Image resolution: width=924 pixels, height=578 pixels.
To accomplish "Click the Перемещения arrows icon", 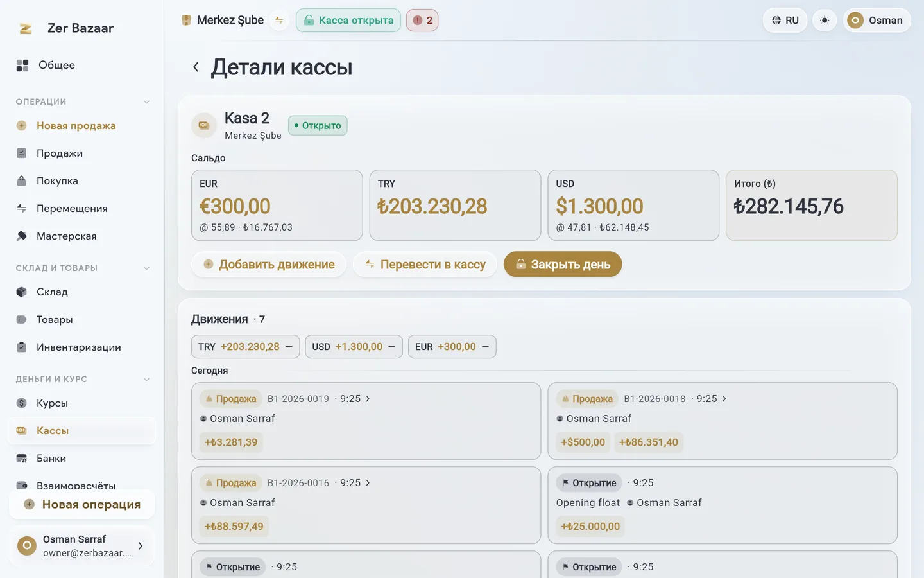I will 22,209.
